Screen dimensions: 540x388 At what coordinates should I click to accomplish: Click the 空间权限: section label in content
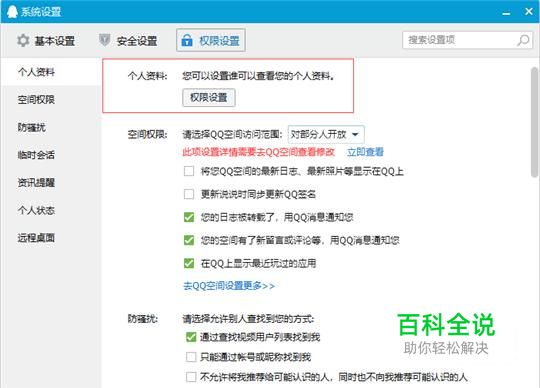[x=147, y=134]
